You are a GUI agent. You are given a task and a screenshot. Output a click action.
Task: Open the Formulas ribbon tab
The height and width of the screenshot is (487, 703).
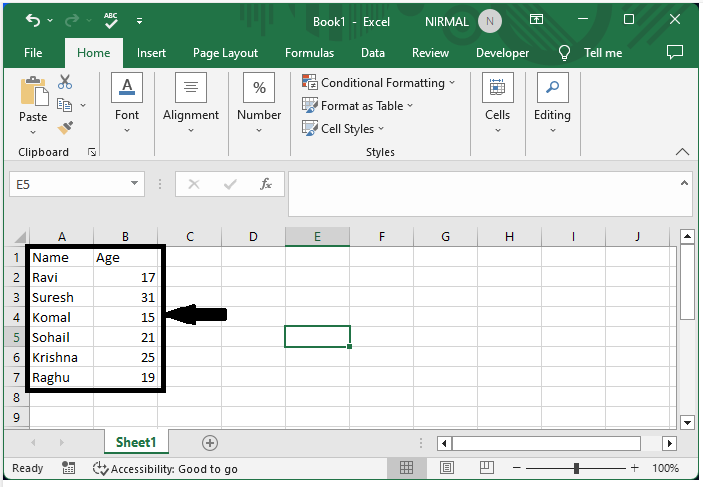click(x=309, y=53)
